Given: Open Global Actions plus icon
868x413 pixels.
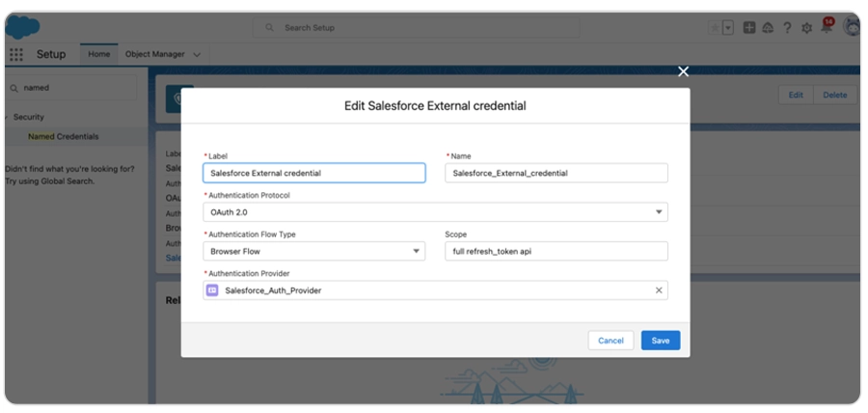Looking at the screenshot, I should (749, 28).
